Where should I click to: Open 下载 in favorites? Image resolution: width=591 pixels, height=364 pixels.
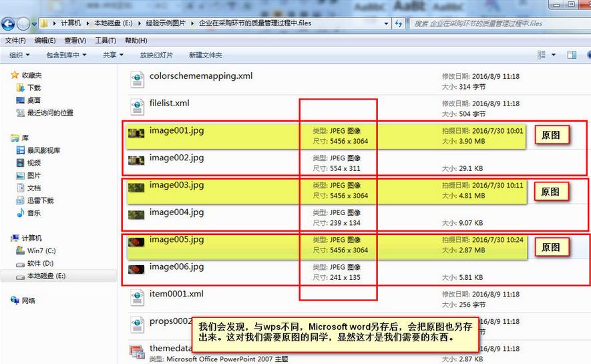click(x=34, y=87)
